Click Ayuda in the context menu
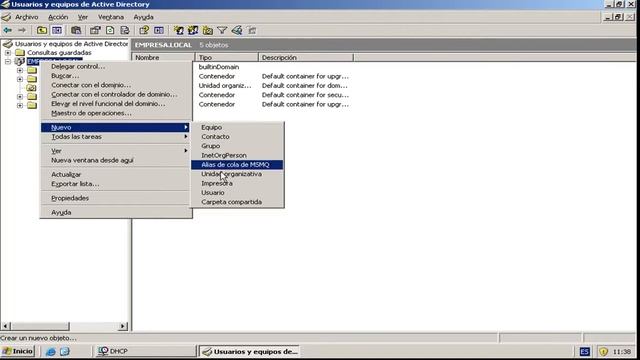This screenshot has width=640, height=360. [115, 213]
